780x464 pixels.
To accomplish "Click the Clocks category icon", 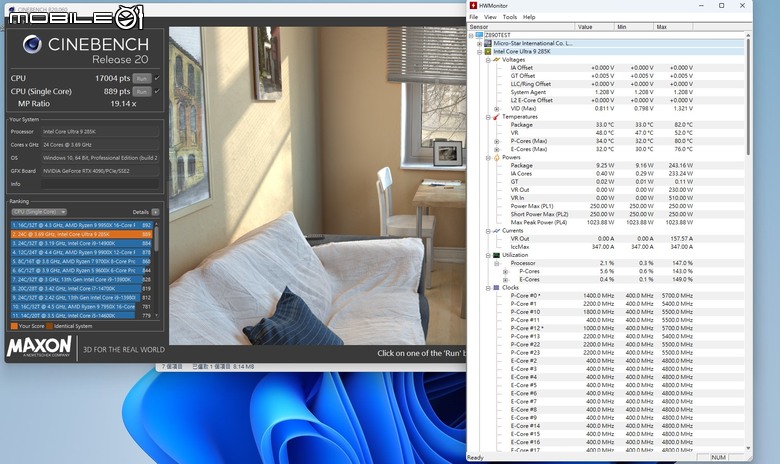I will [x=496, y=287].
